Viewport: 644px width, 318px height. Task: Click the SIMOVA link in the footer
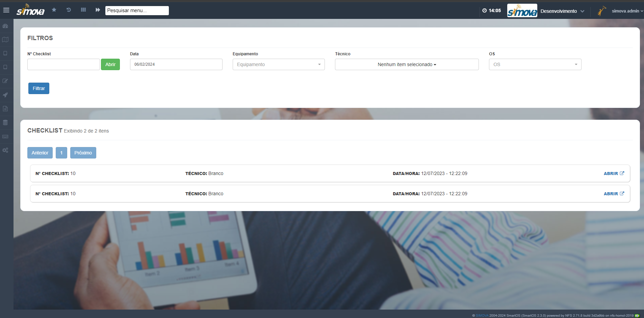[x=482, y=316]
